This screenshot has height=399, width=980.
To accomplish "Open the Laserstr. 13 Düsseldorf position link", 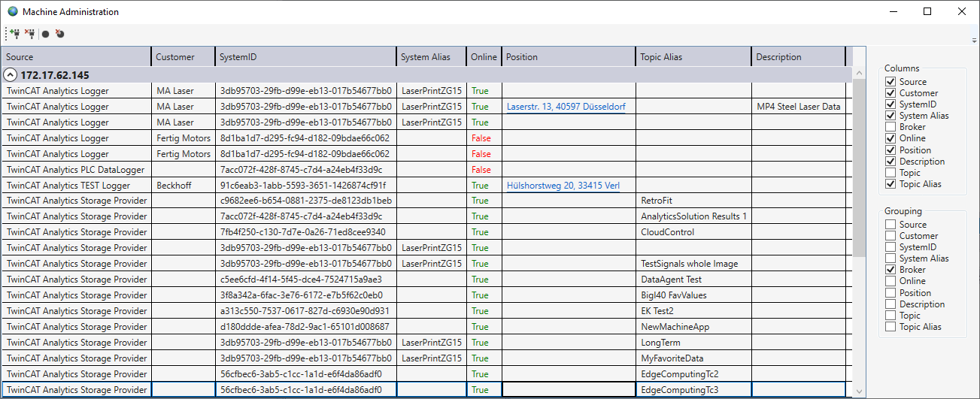I will point(566,107).
